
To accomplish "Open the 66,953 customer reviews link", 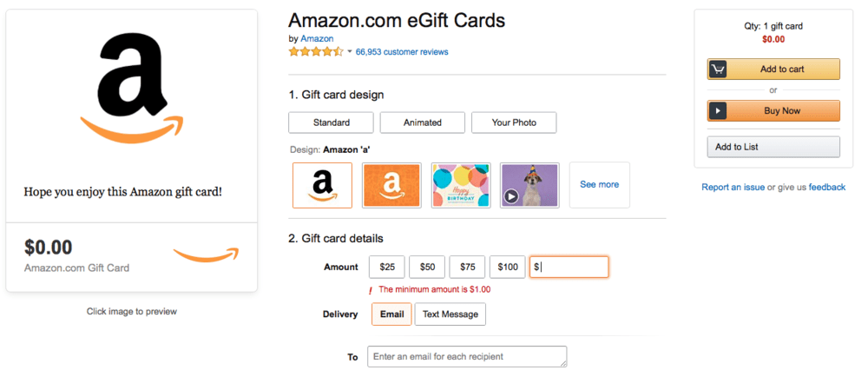I will 402,52.
